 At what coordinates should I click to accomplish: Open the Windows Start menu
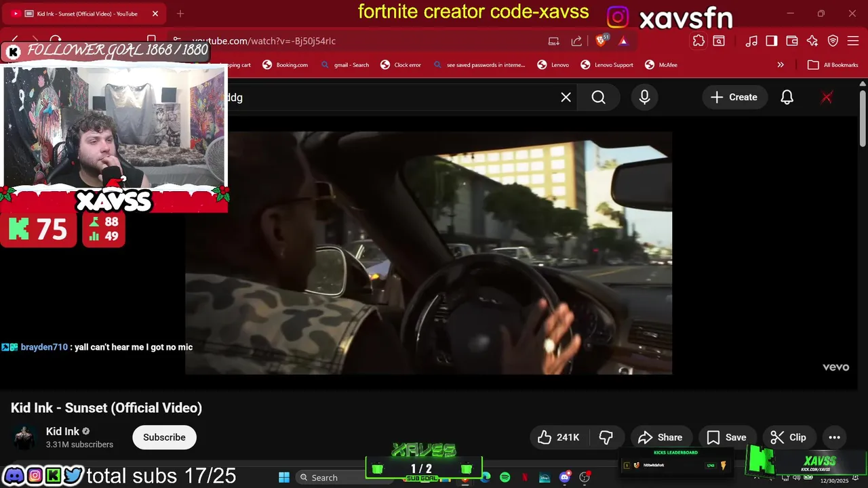pyautogui.click(x=284, y=478)
